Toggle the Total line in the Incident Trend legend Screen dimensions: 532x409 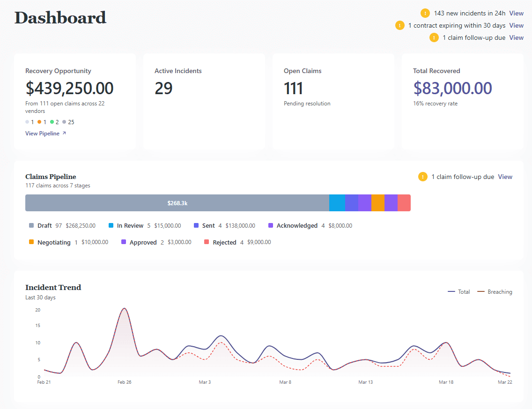coord(459,291)
